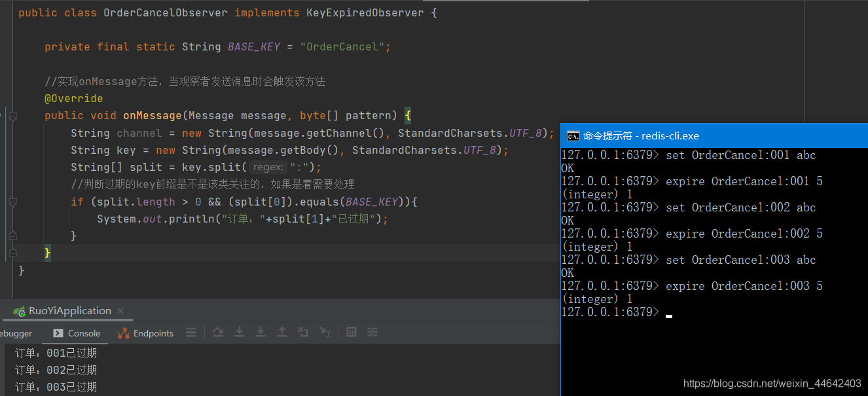Open the layout settings hamburger icon

click(191, 333)
